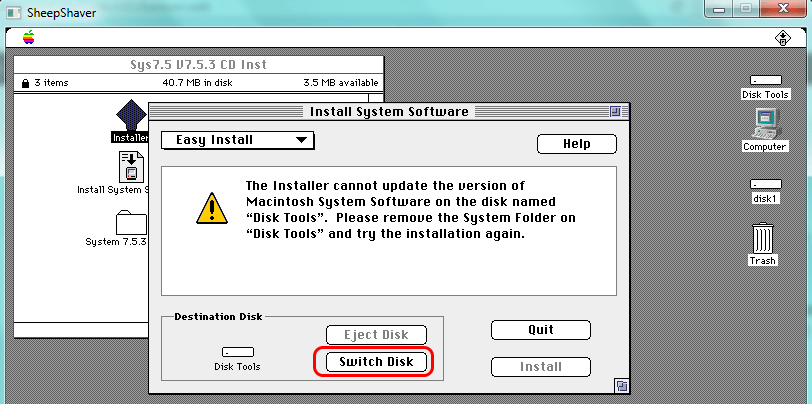
Task: Click the installer warning message text
Action: pos(411,210)
